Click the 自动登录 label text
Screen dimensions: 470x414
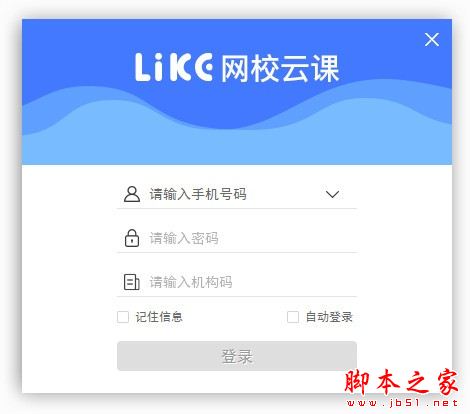(x=329, y=317)
